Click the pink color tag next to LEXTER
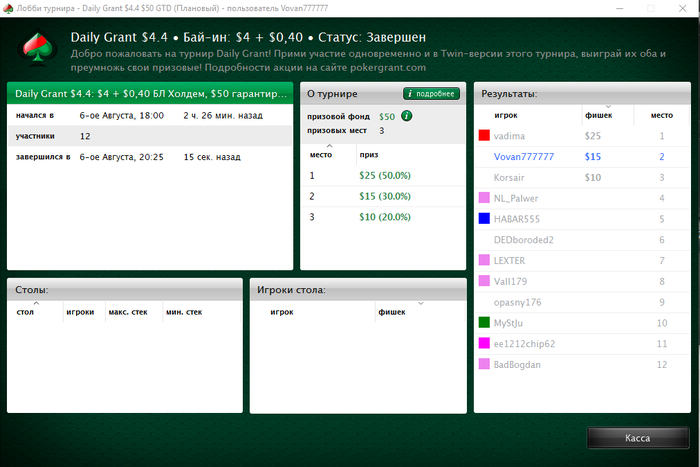The height and width of the screenshot is (467, 700). click(484, 260)
